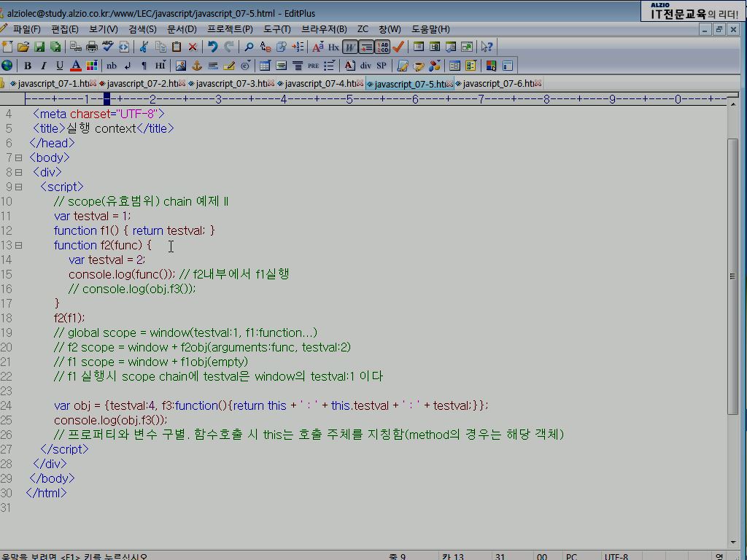Open the 프로젝트(P) menu

point(230,29)
